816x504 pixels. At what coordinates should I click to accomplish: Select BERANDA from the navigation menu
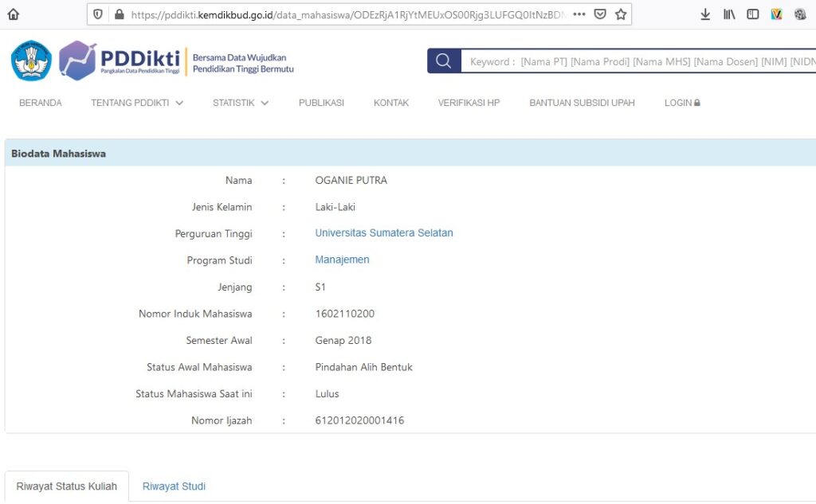[x=40, y=103]
